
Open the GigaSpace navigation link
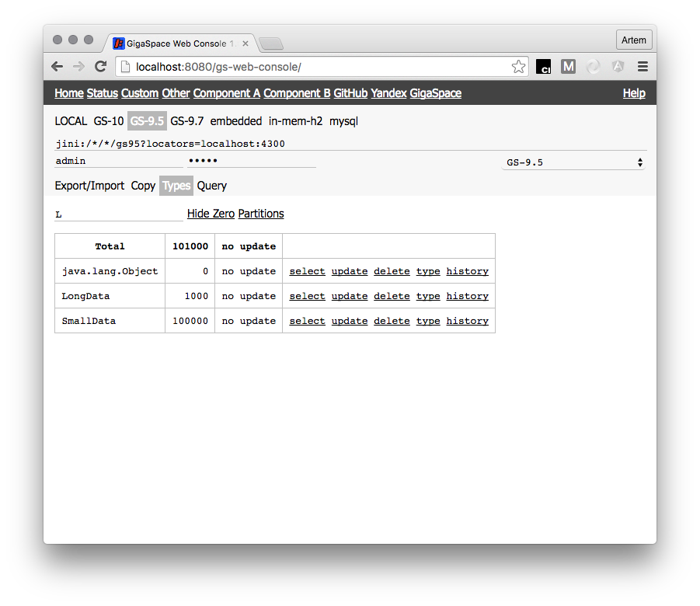[435, 93]
